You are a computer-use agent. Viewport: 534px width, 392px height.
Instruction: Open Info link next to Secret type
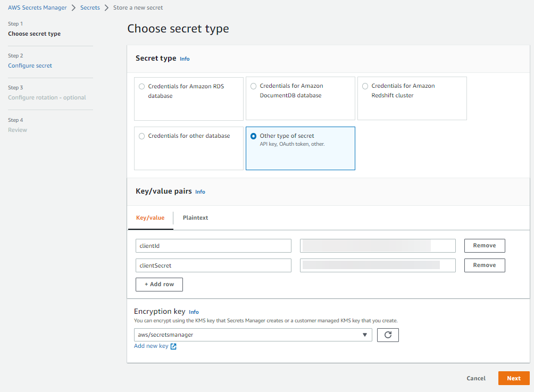tap(185, 59)
